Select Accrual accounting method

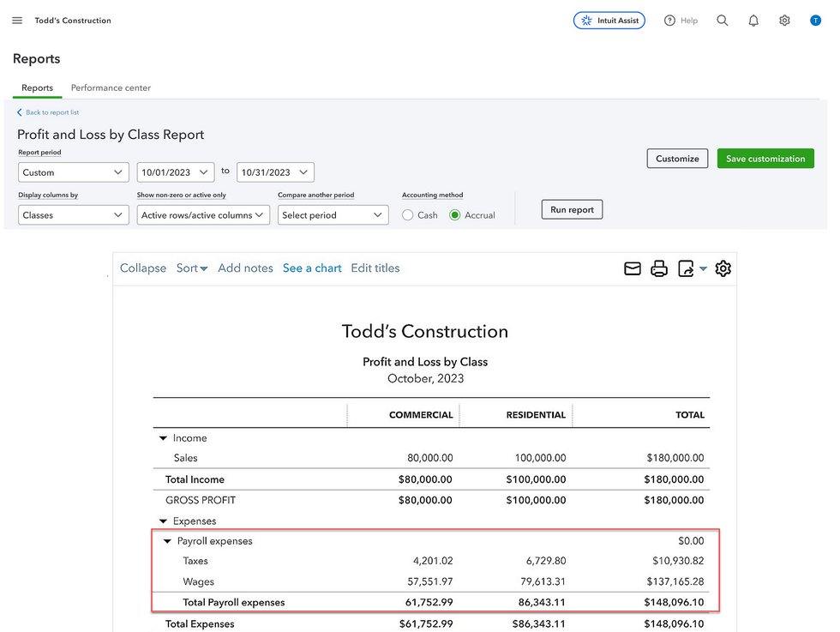(455, 215)
